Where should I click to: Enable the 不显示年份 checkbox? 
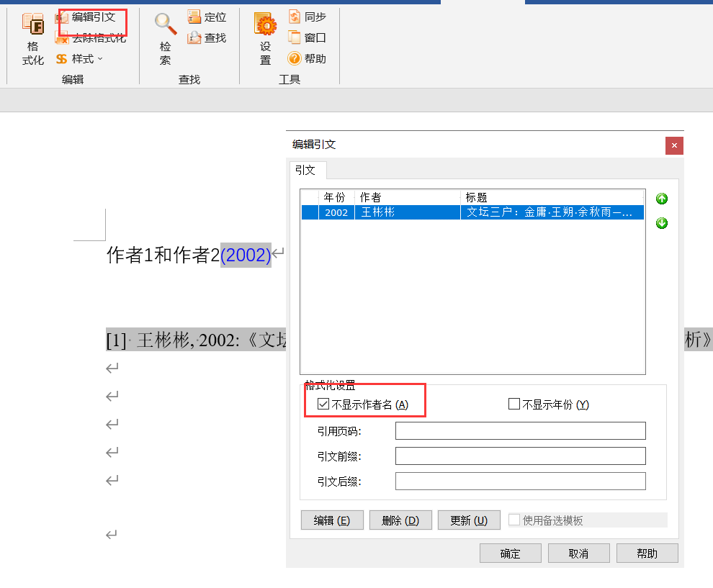[x=514, y=404]
